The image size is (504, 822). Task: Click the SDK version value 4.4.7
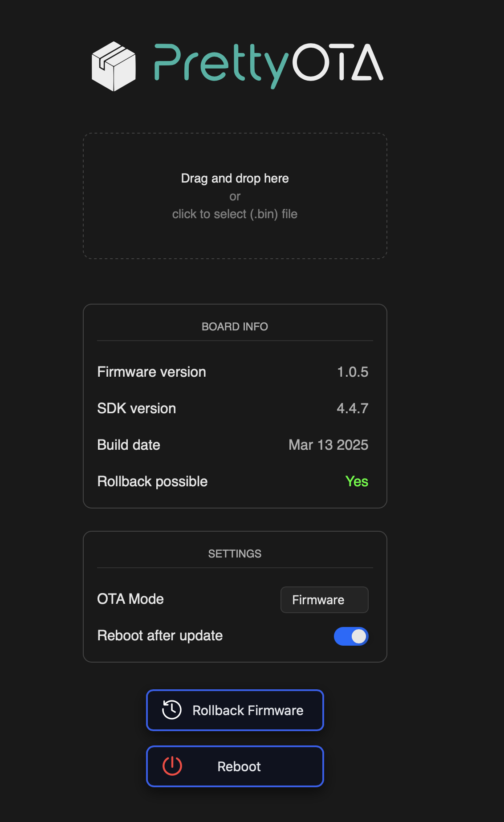point(353,408)
